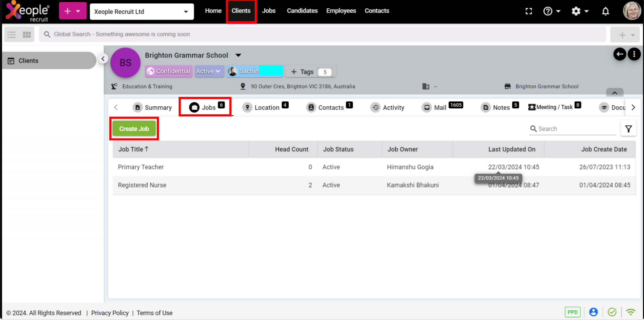Open the Xeople Recruit Ltd company selector
This screenshot has height=320, width=644.
142,12
